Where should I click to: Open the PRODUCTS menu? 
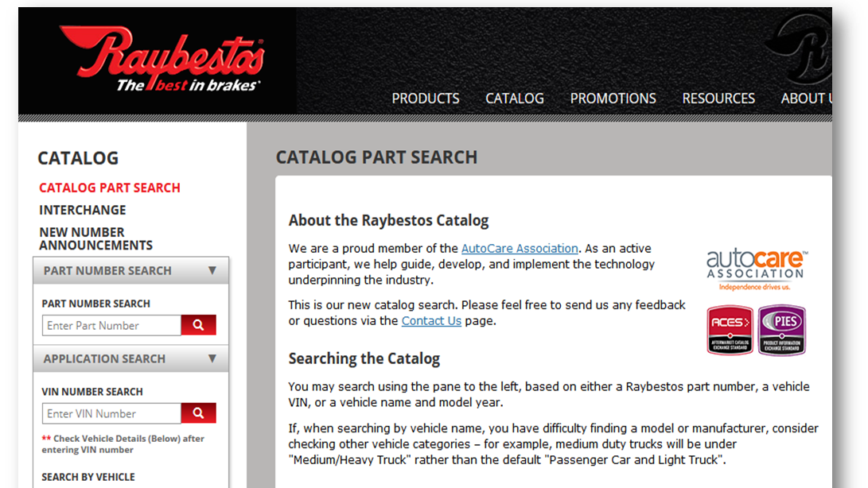(x=425, y=98)
